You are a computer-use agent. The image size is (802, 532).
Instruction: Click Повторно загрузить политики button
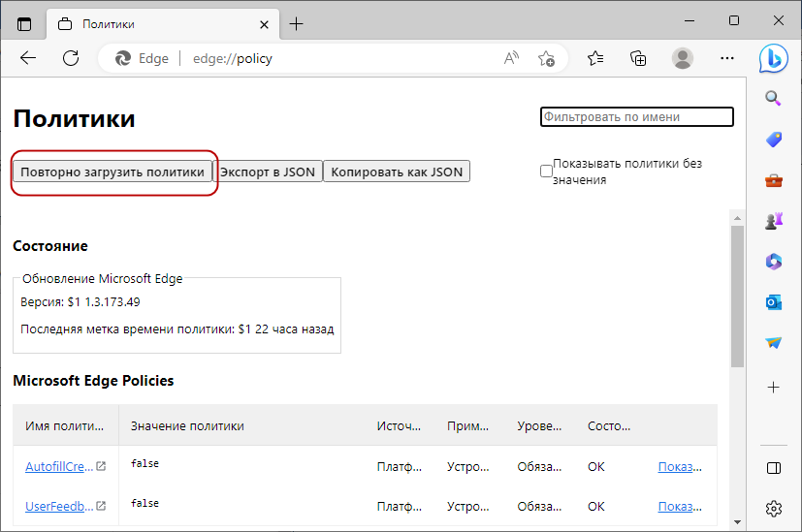(112, 172)
